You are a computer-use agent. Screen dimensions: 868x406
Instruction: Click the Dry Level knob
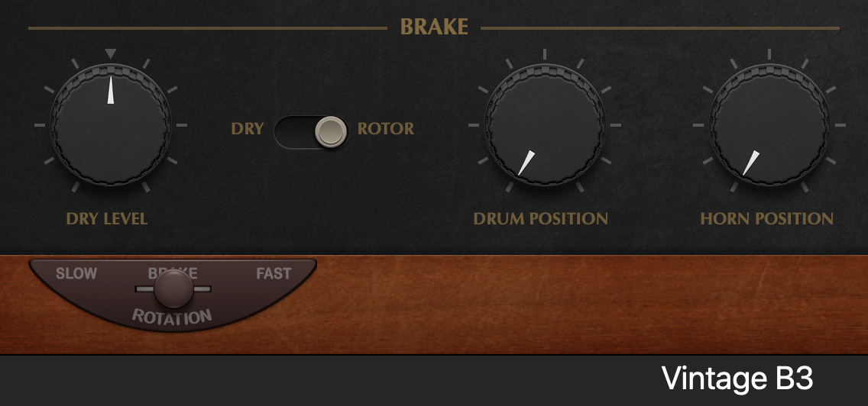(x=111, y=124)
